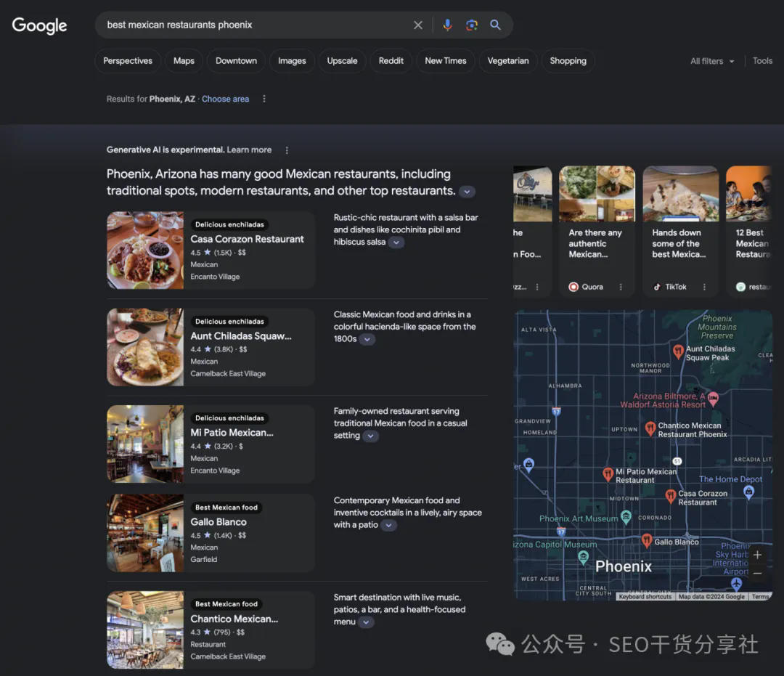Viewport: 784px width, 676px height.
Task: Select the Perspectives filter chip
Action: tap(128, 61)
